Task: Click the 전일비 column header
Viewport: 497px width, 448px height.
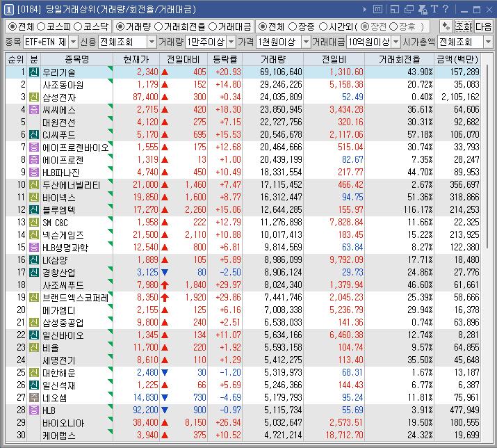Action: 334,59
